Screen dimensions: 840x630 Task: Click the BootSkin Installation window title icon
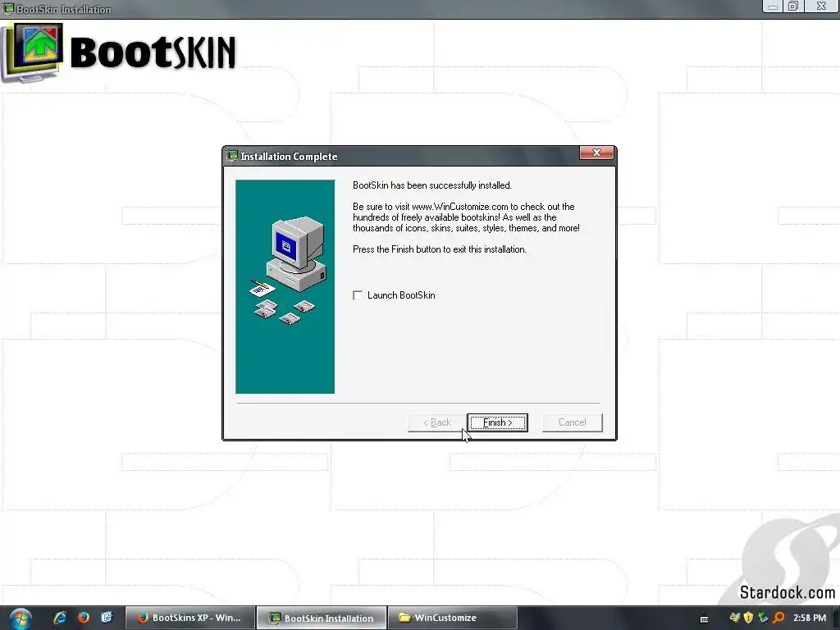8,8
